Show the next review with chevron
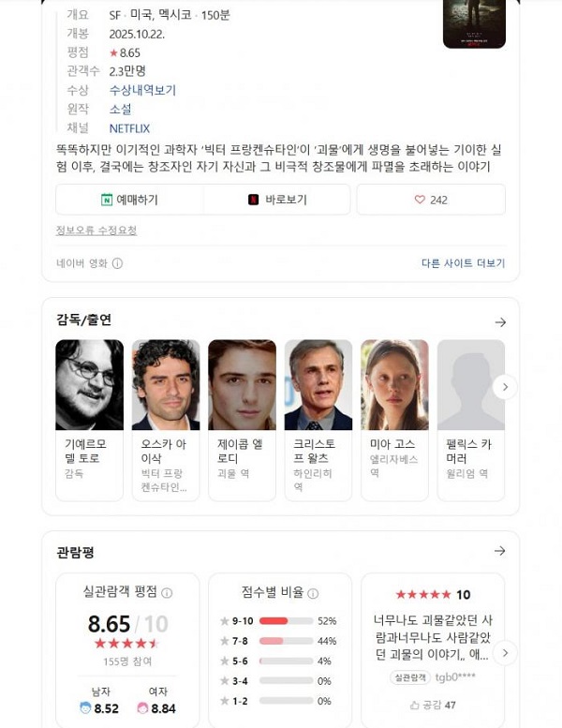Viewport: 562px width, 728px height. [x=505, y=653]
